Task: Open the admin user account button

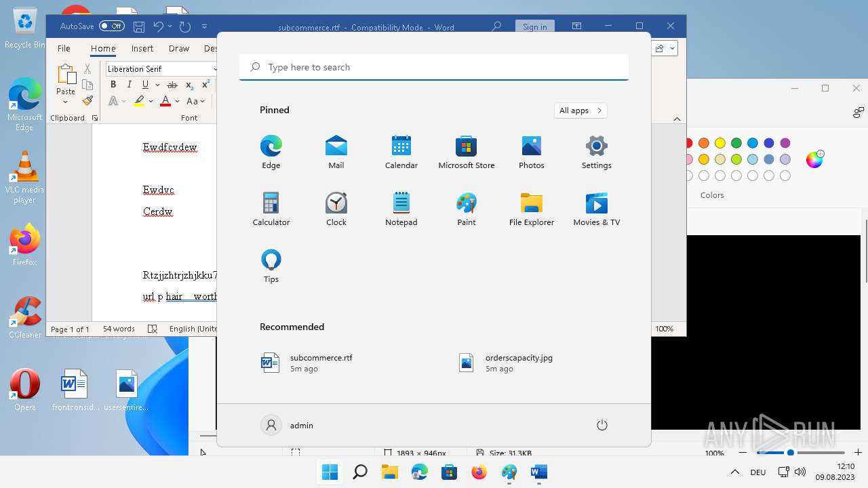Action: coord(288,425)
